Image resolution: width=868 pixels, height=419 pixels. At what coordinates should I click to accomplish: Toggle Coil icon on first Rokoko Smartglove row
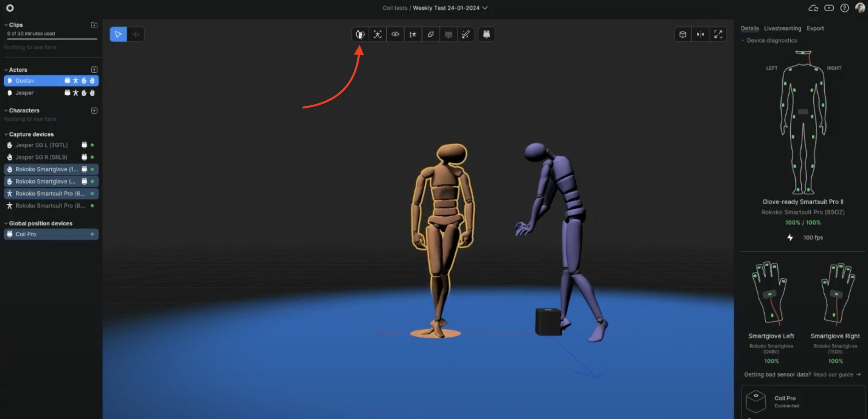(84, 169)
